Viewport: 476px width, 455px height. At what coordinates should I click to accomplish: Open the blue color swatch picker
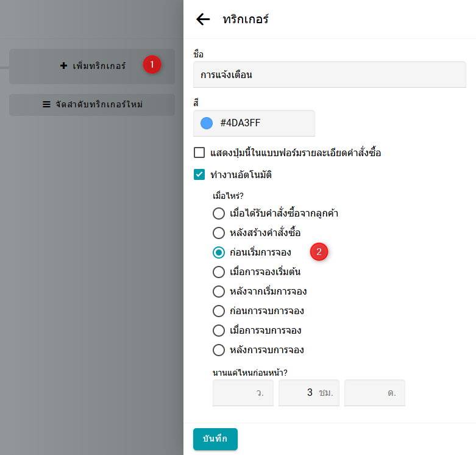pos(207,123)
